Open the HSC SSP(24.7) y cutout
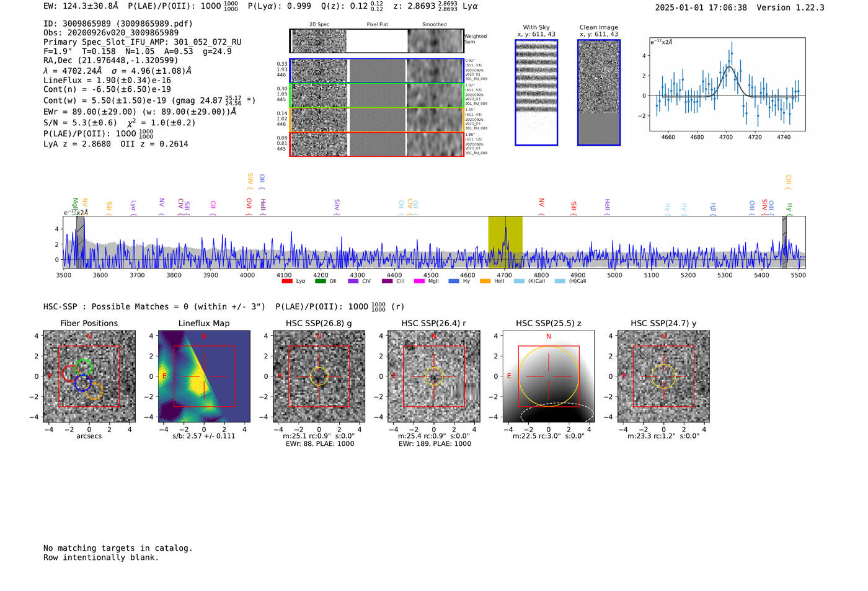 click(663, 376)
